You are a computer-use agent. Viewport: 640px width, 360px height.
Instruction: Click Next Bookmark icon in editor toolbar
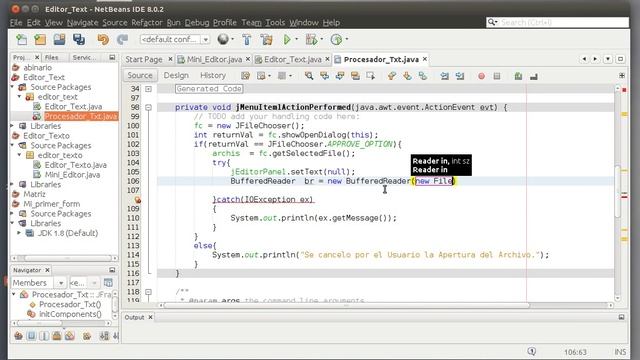(407, 76)
